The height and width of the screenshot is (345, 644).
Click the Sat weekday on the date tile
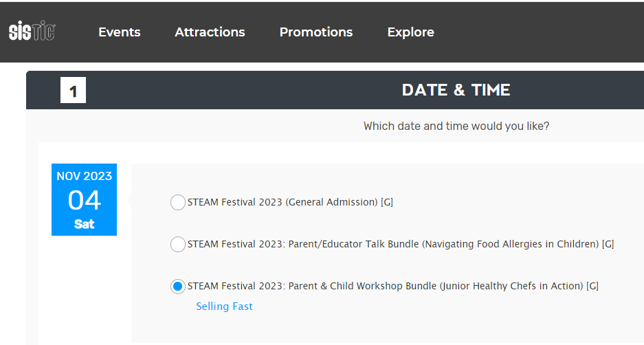coord(84,224)
